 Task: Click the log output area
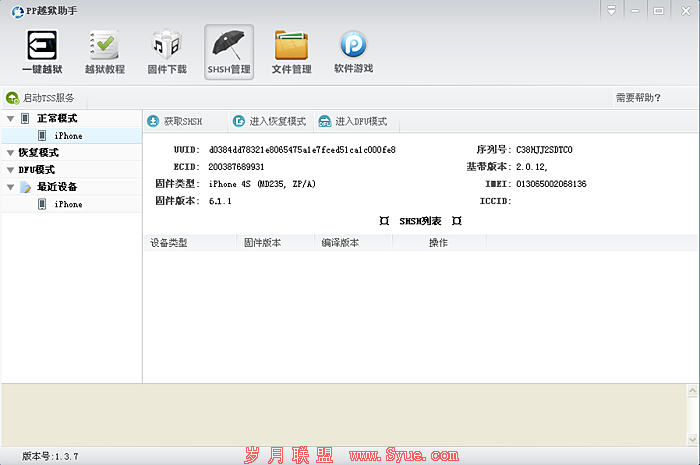click(343, 415)
